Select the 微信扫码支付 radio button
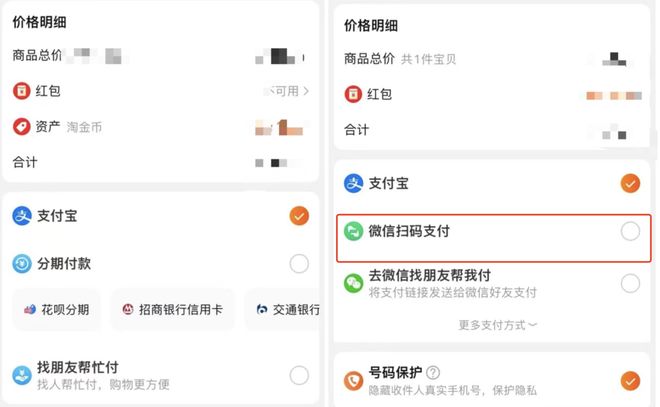The width and height of the screenshot is (660, 407). click(630, 231)
